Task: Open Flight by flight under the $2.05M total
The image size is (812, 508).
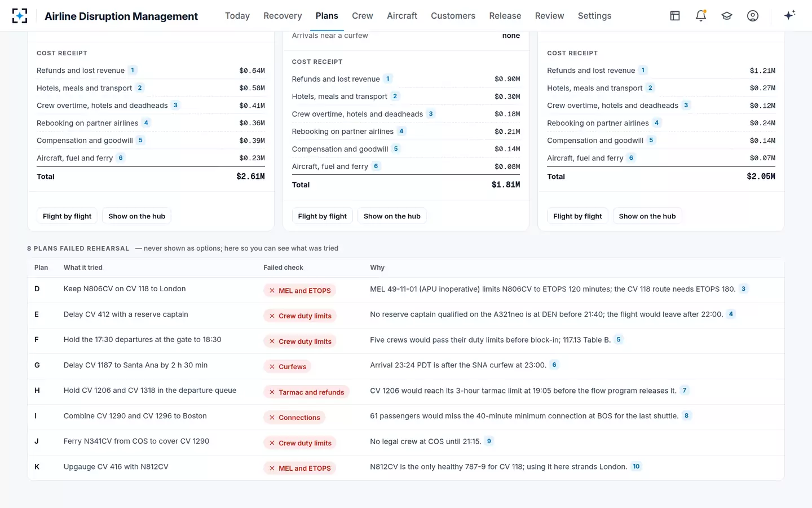Action: pos(577,216)
